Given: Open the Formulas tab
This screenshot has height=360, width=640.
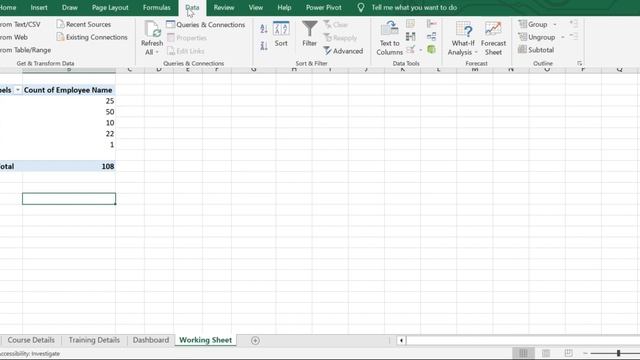Looking at the screenshot, I should tap(157, 7).
